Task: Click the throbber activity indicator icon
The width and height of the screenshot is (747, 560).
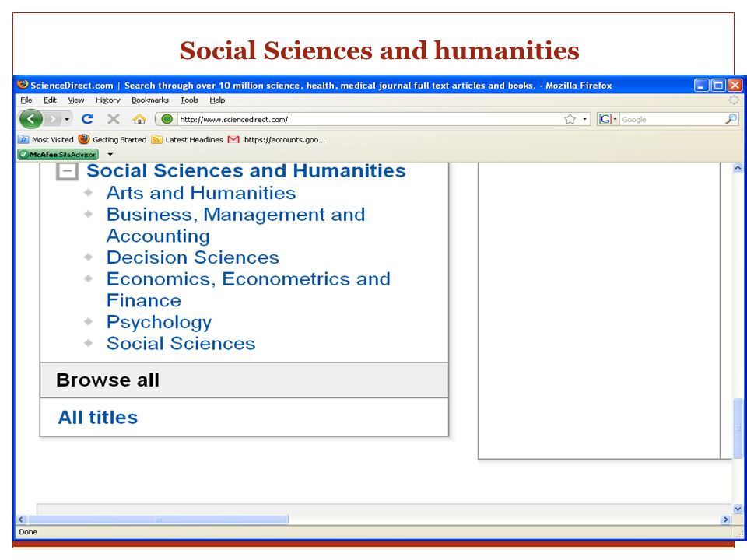Action: coord(734,100)
